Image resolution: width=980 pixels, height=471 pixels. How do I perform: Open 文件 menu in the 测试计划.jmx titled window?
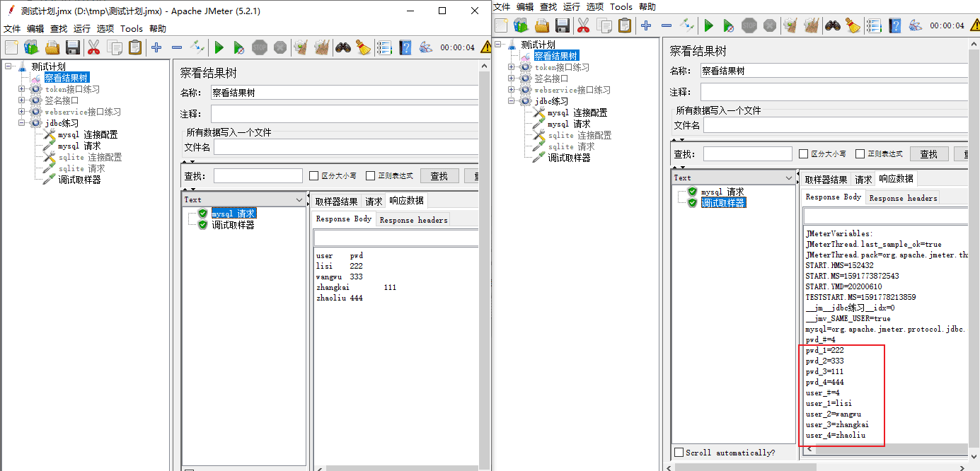click(12, 29)
